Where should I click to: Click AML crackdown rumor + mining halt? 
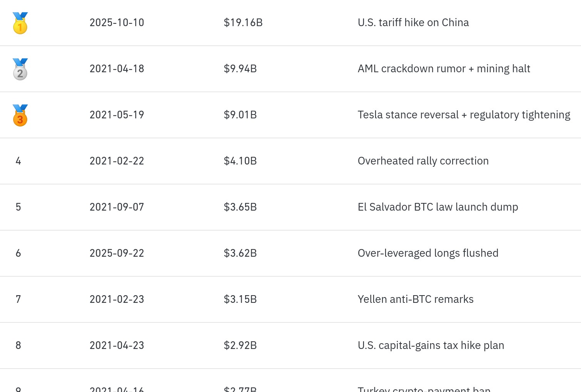coord(444,69)
